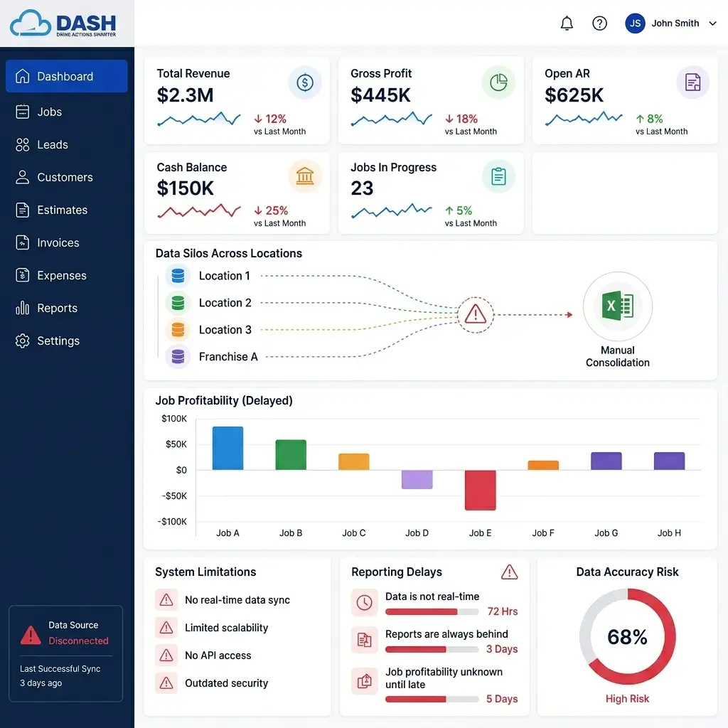Click the notification bell icon

(567, 23)
